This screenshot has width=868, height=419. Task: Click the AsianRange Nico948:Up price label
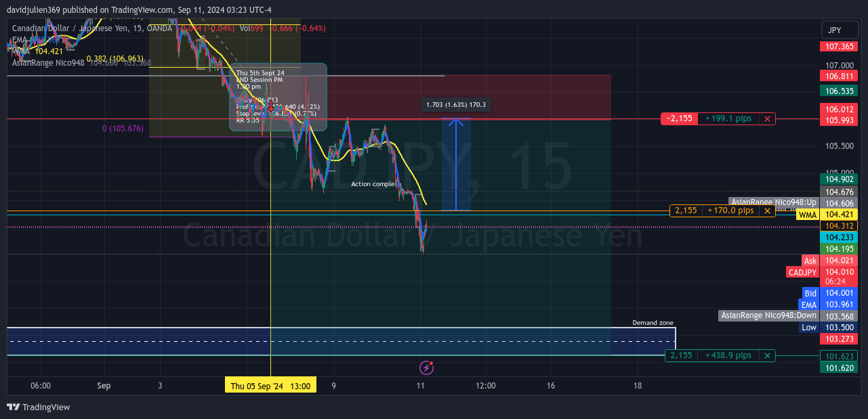774,202
